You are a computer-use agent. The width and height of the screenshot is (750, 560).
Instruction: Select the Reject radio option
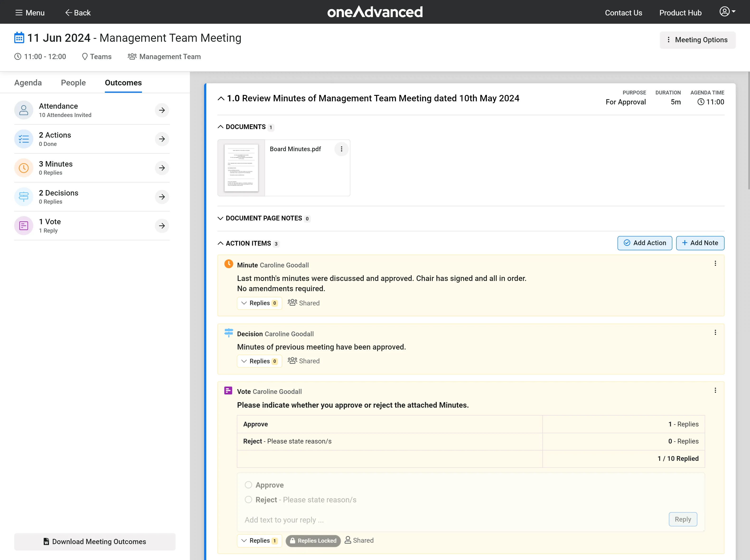(x=248, y=500)
